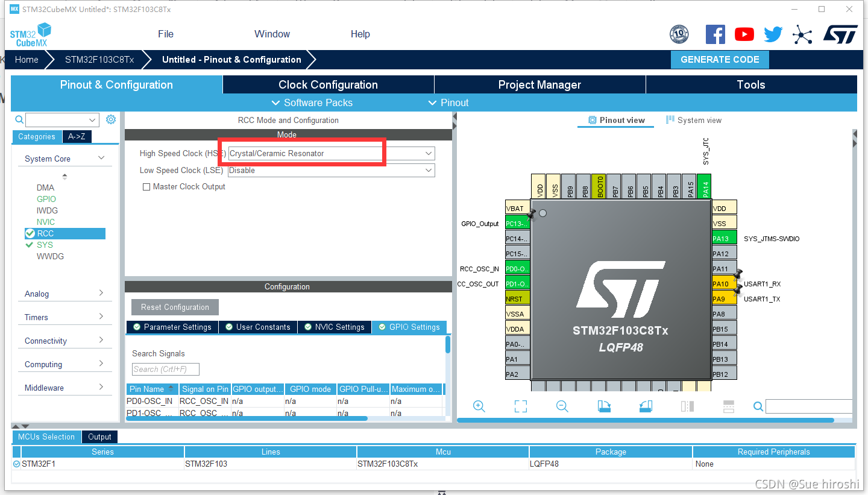868x495 pixels.
Task: Open the YouTube icon link
Action: coord(744,34)
